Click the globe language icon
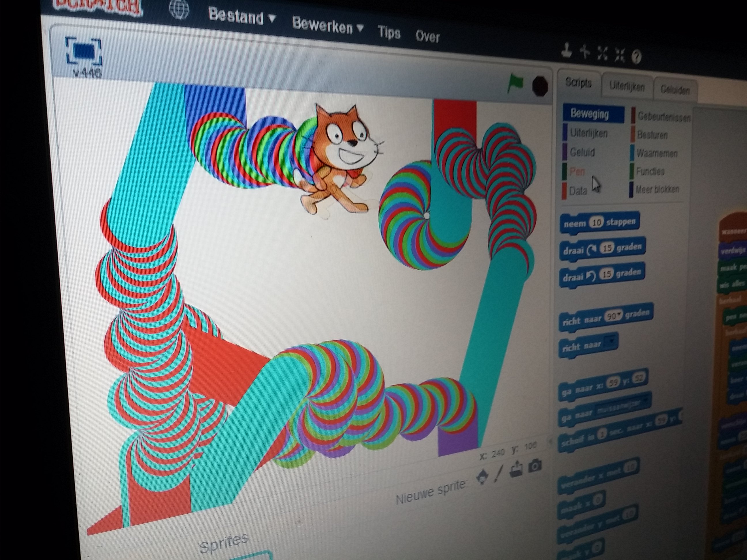The height and width of the screenshot is (560, 747). click(x=179, y=9)
